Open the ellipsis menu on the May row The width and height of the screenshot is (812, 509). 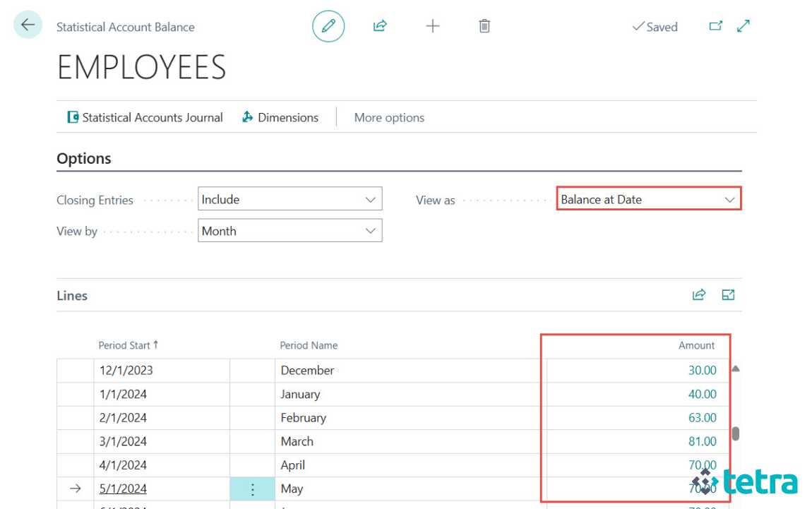252,488
